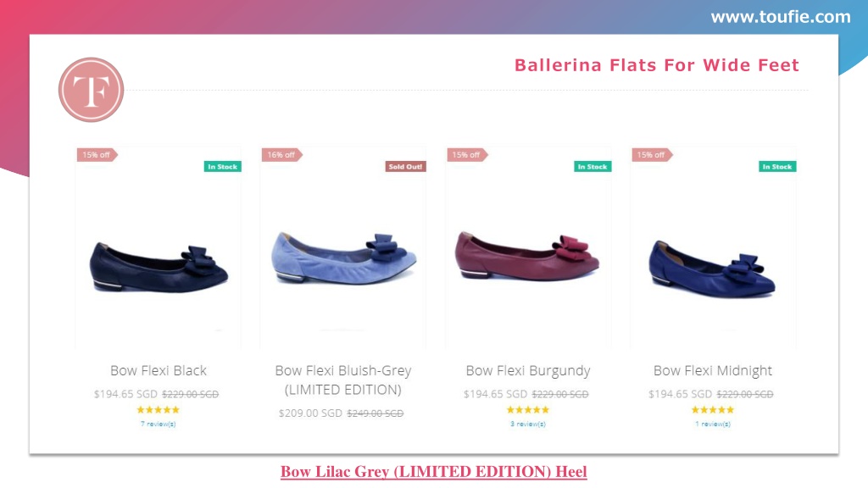
Task: Click the 16% off tag on Bluish-Grey shoe
Action: [x=281, y=155]
